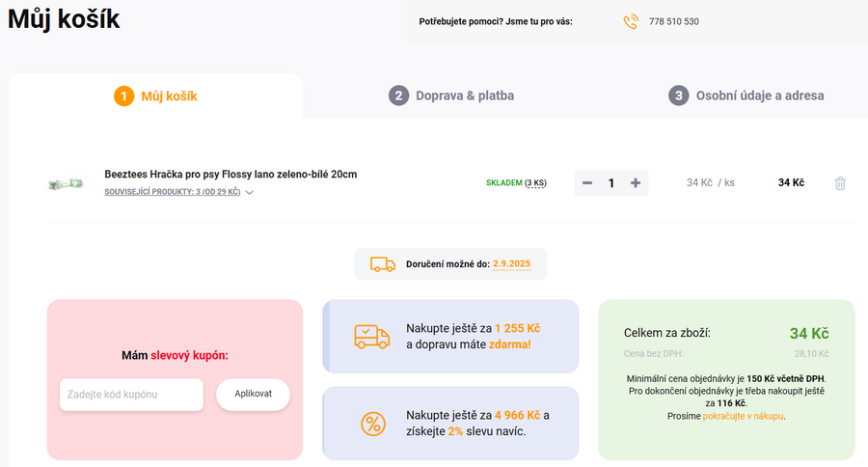Screen dimensions: 868x467
Task: Click the trash icon to remove the item
Action: (840, 183)
